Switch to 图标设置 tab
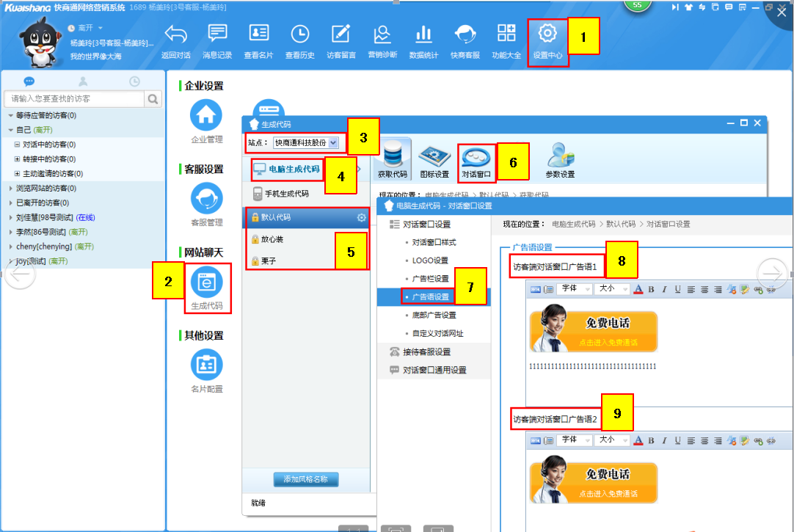Viewport: 794px width, 532px height. tap(434, 162)
